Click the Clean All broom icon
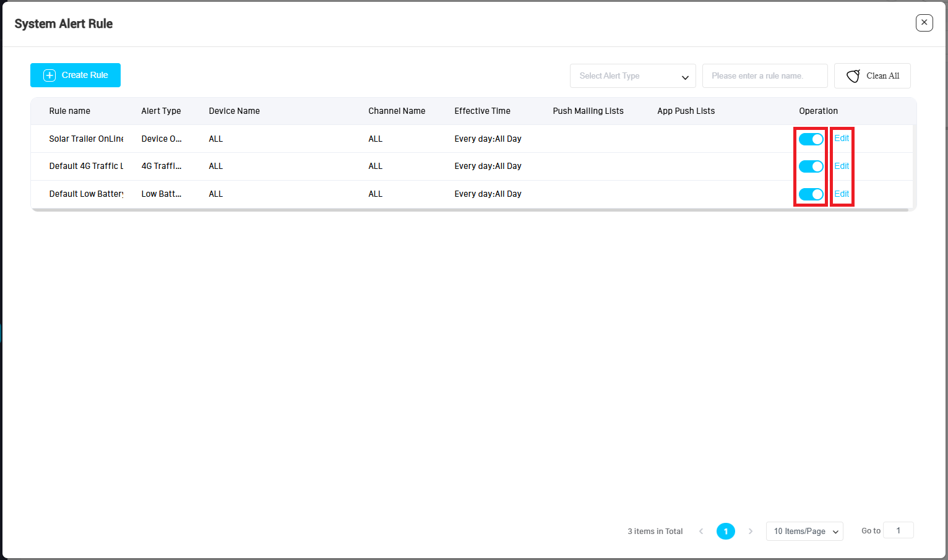The width and height of the screenshot is (948, 560). (x=853, y=76)
